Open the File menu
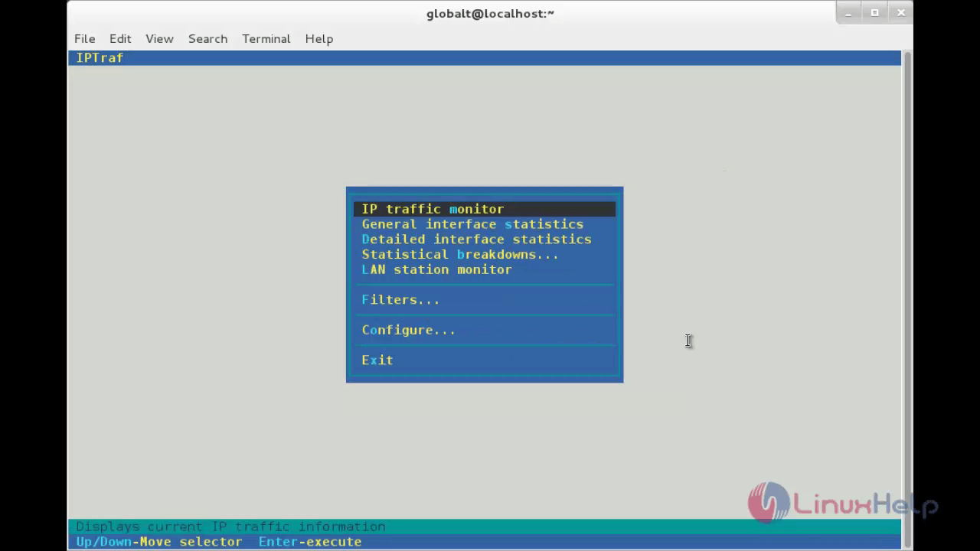The height and width of the screenshot is (551, 980). point(84,38)
